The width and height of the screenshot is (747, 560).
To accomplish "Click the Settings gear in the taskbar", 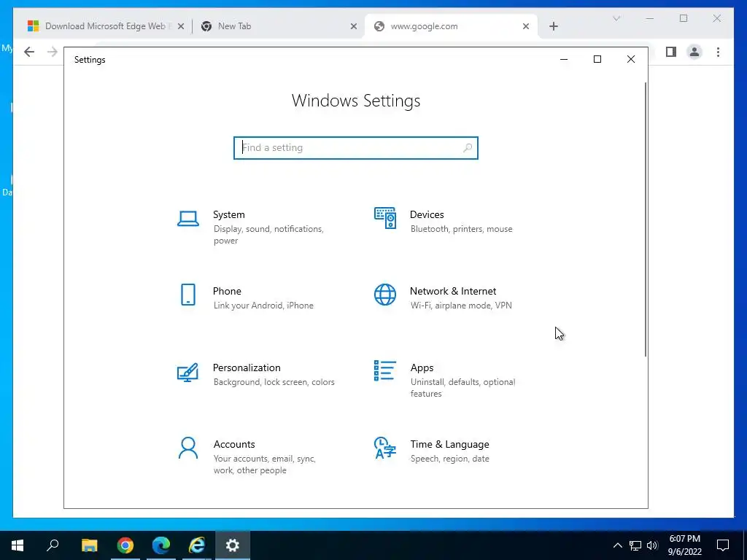I will (x=233, y=545).
